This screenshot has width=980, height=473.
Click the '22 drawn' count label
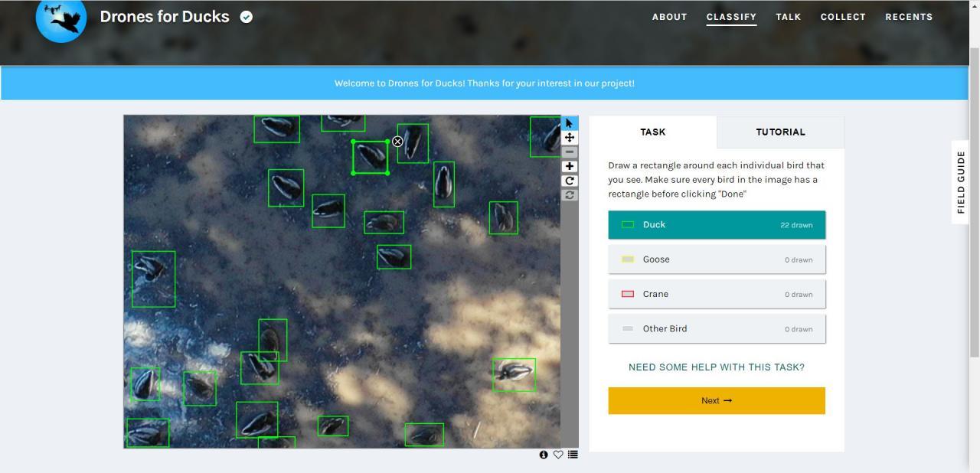coord(796,225)
